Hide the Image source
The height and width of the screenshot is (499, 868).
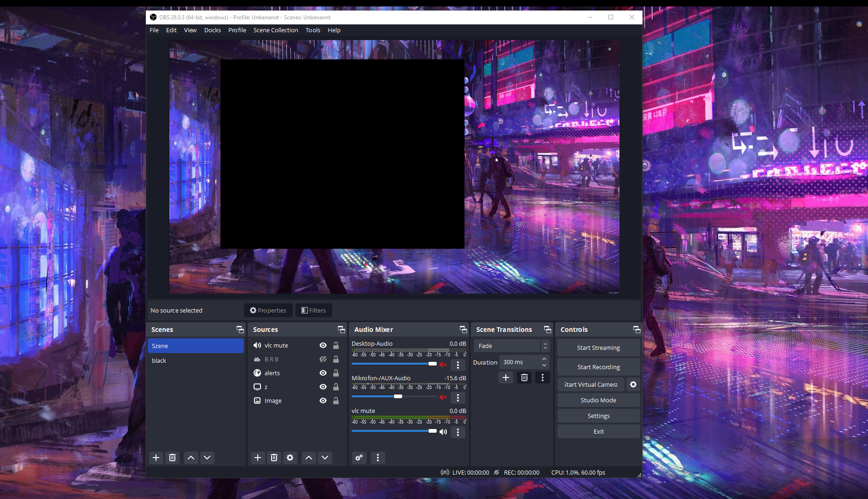(x=323, y=400)
